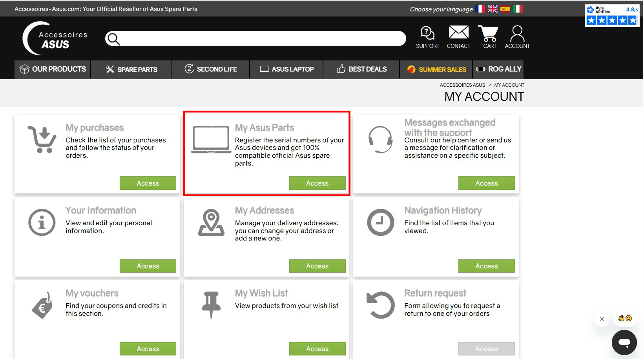Click Access under My purchases
The height and width of the screenshot is (359, 644).
[148, 183]
